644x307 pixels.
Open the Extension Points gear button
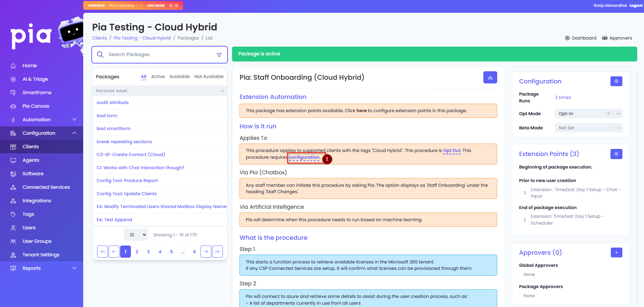(x=616, y=154)
